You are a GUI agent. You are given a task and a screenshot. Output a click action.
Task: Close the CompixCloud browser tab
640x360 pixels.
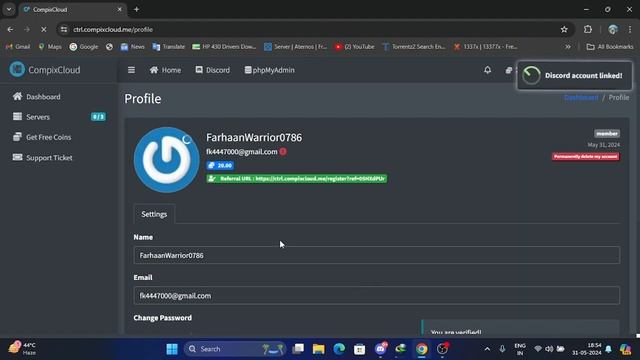[120, 9]
